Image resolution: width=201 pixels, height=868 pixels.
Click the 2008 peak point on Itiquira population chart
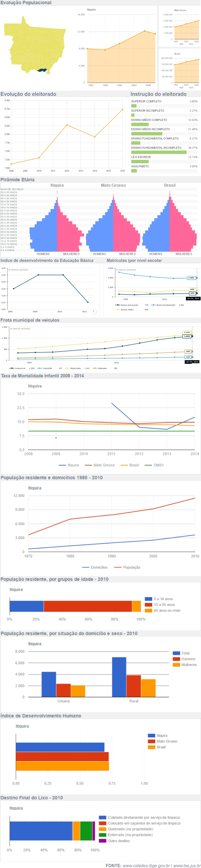pos(145,31)
